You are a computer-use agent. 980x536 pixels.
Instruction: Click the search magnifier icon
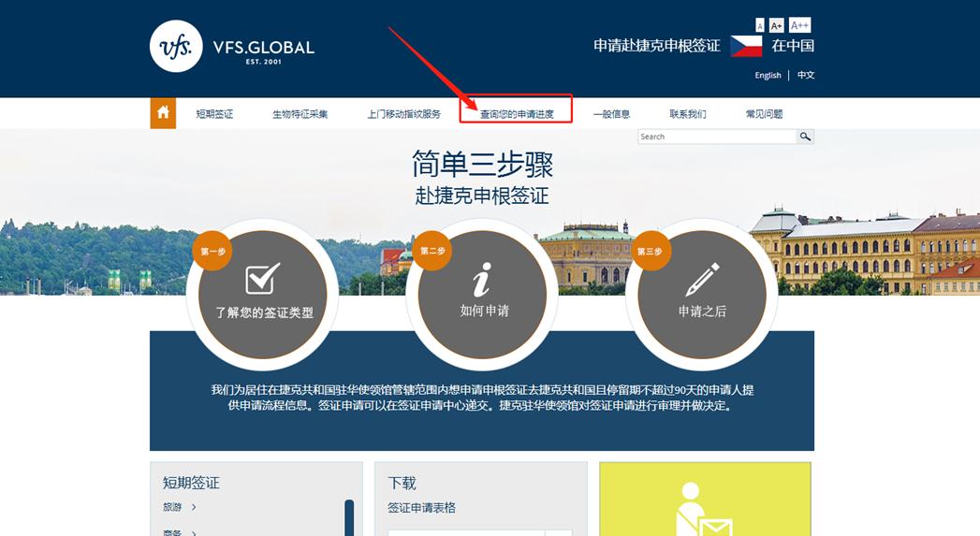805,137
